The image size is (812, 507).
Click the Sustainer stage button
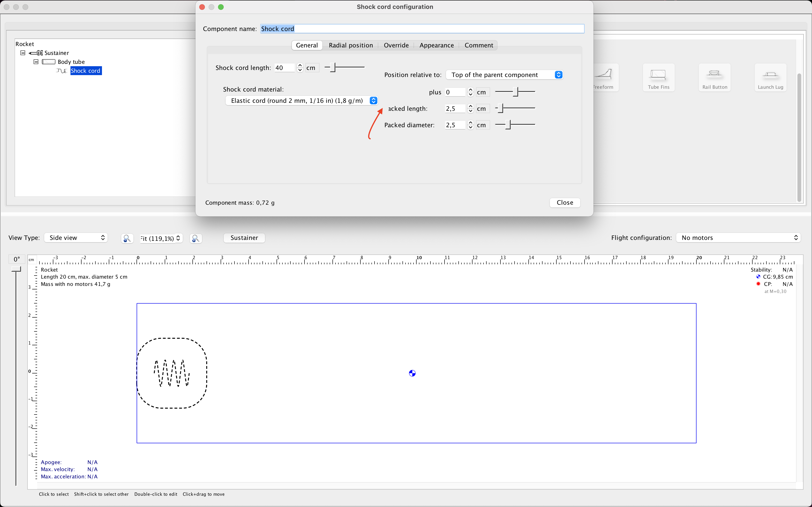[244, 238]
